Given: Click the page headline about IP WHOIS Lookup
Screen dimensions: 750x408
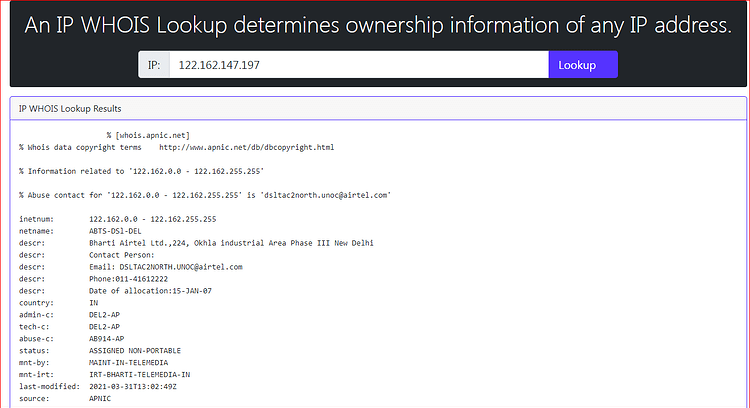Looking at the screenshot, I should tap(378, 25).
